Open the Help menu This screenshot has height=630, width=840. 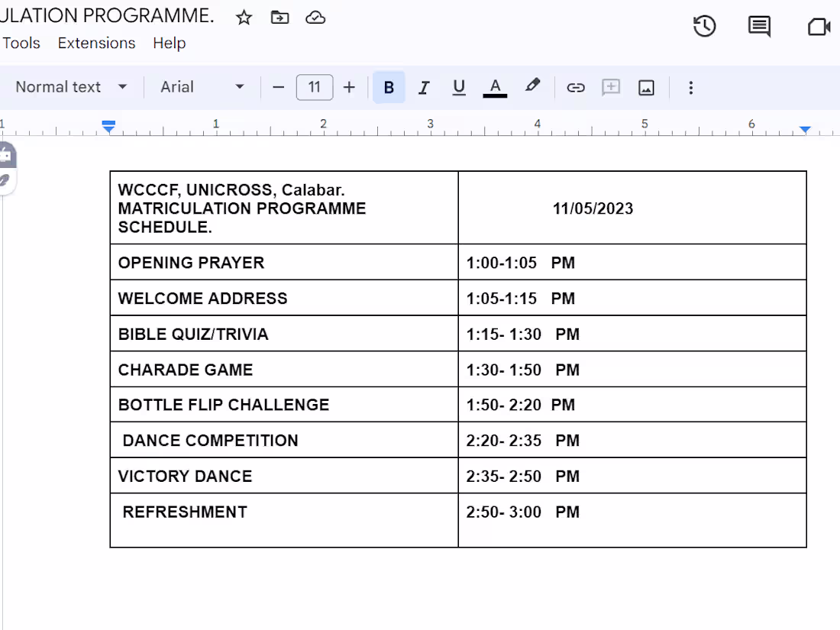click(170, 43)
